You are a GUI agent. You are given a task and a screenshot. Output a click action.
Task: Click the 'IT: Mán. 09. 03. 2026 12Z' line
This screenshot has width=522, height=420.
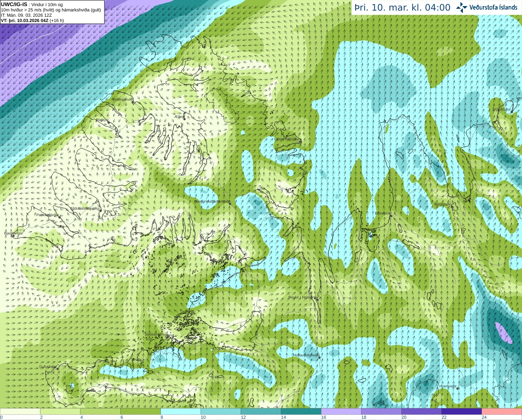point(27,15)
